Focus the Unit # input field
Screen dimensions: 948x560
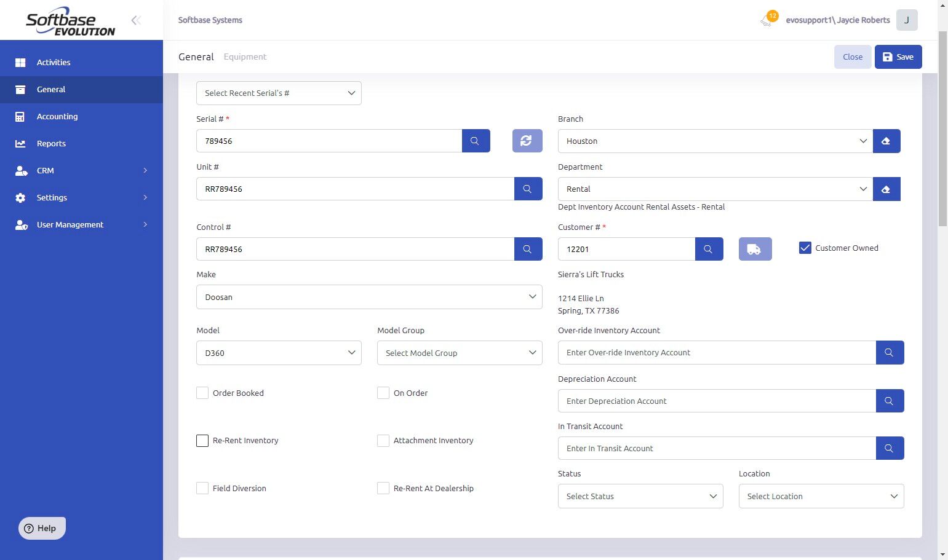coord(356,189)
